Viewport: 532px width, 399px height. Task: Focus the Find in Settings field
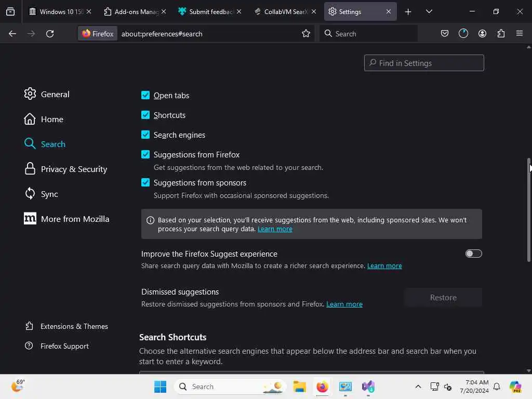click(x=424, y=63)
